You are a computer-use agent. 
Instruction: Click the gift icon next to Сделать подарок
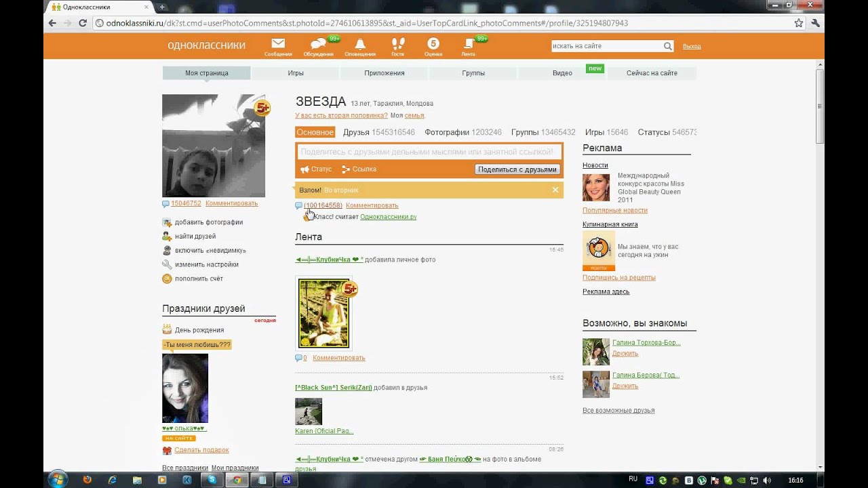[167, 450]
